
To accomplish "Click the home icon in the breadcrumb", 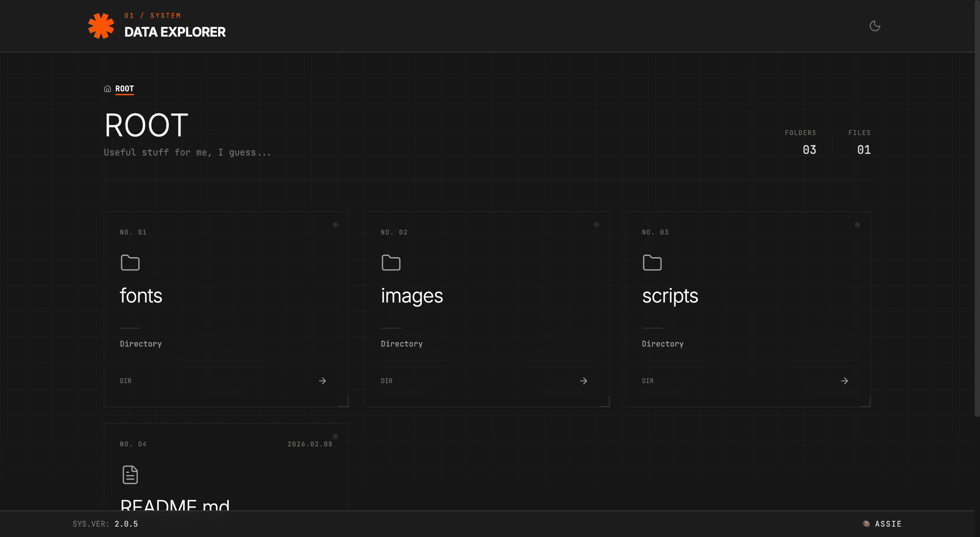I will tap(108, 89).
